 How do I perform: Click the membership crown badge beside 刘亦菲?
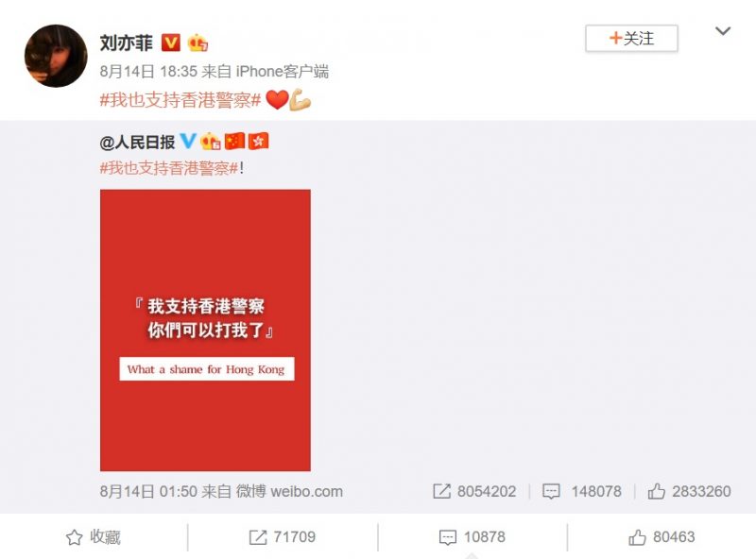click(x=198, y=42)
